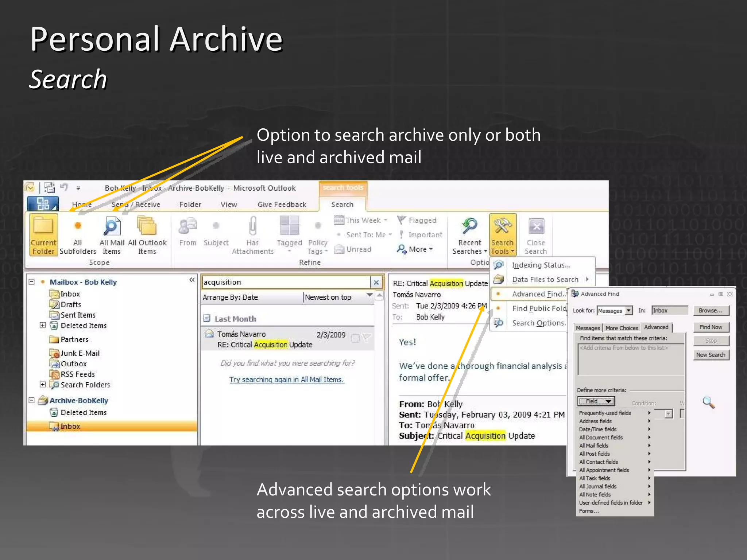
Task: Expand Search Folders node
Action: coord(43,384)
